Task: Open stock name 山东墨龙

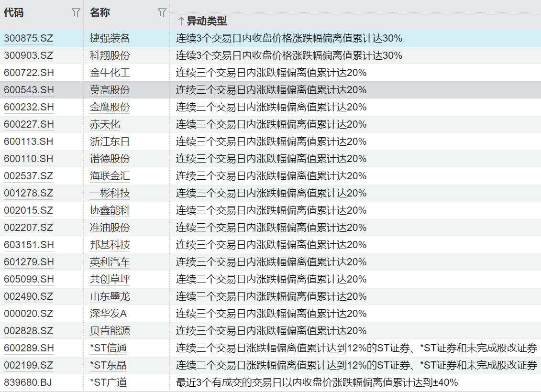Action: click(110, 297)
